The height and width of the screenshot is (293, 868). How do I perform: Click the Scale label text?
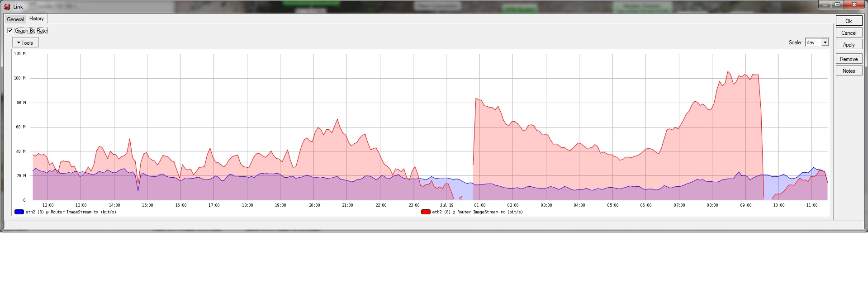coord(795,43)
